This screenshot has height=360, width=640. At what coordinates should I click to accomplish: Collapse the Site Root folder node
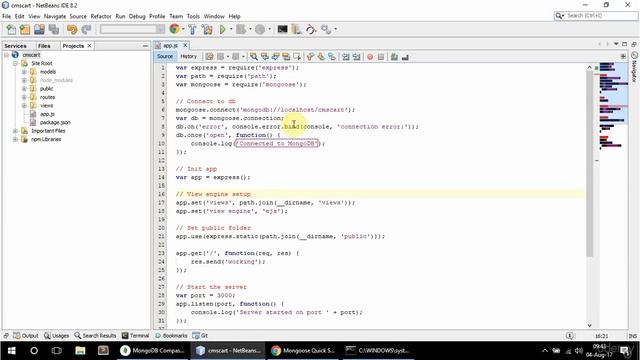(15, 63)
